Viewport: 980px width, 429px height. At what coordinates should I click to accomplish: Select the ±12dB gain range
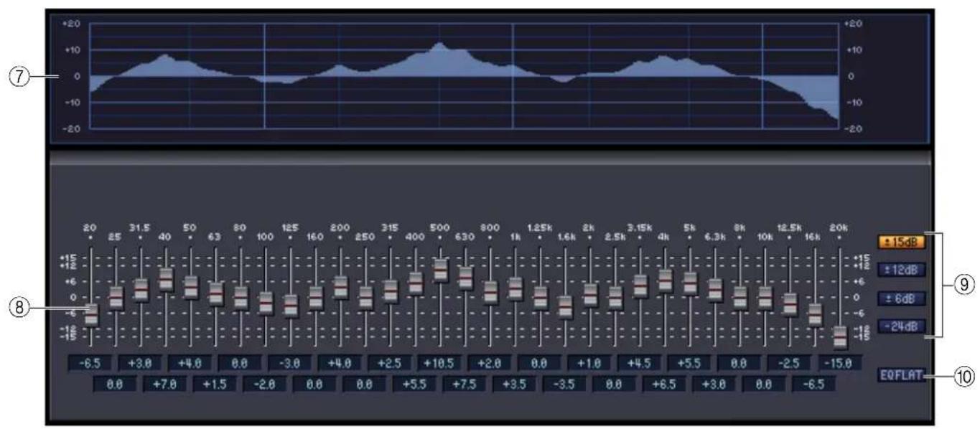coord(900,270)
